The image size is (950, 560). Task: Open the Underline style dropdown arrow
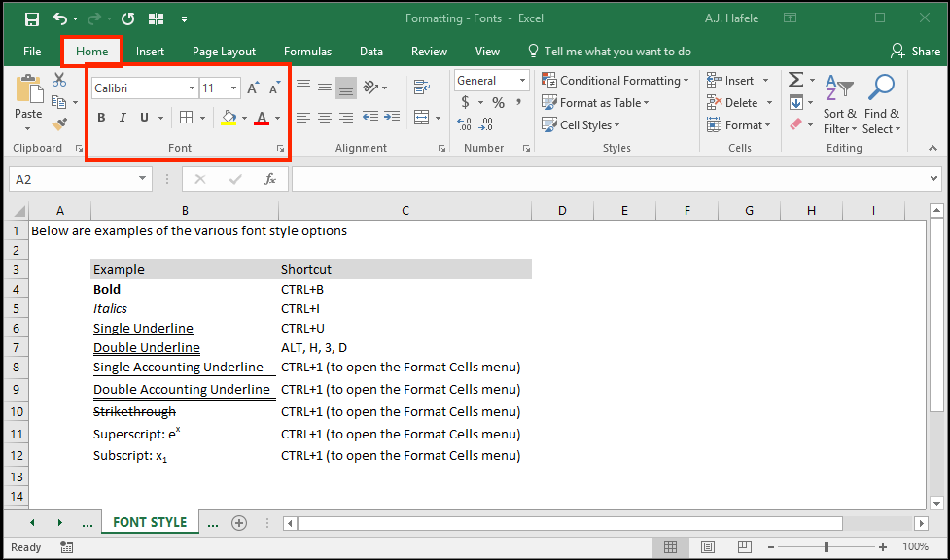[160, 118]
